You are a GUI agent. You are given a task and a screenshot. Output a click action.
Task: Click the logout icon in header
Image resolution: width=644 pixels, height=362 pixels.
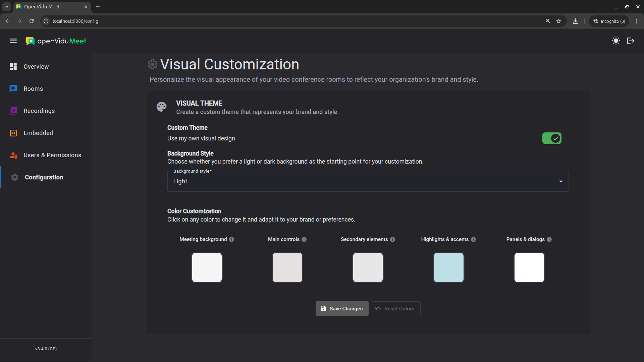click(631, 41)
